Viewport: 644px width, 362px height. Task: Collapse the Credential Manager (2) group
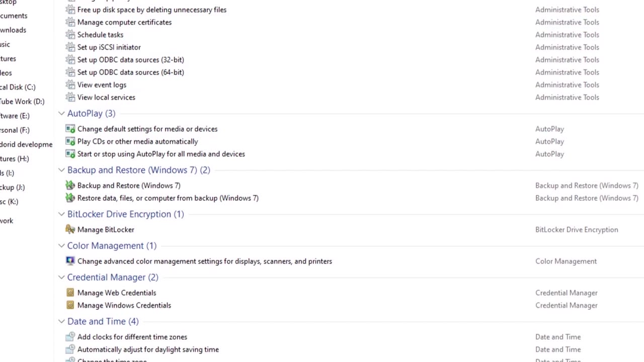pyautogui.click(x=61, y=277)
